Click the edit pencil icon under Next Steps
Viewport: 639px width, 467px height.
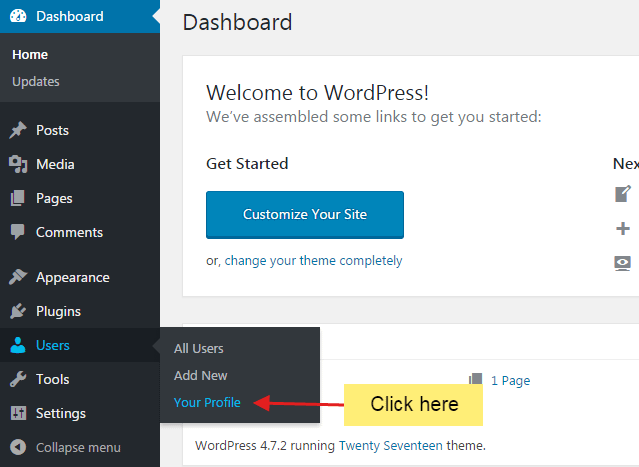(623, 194)
